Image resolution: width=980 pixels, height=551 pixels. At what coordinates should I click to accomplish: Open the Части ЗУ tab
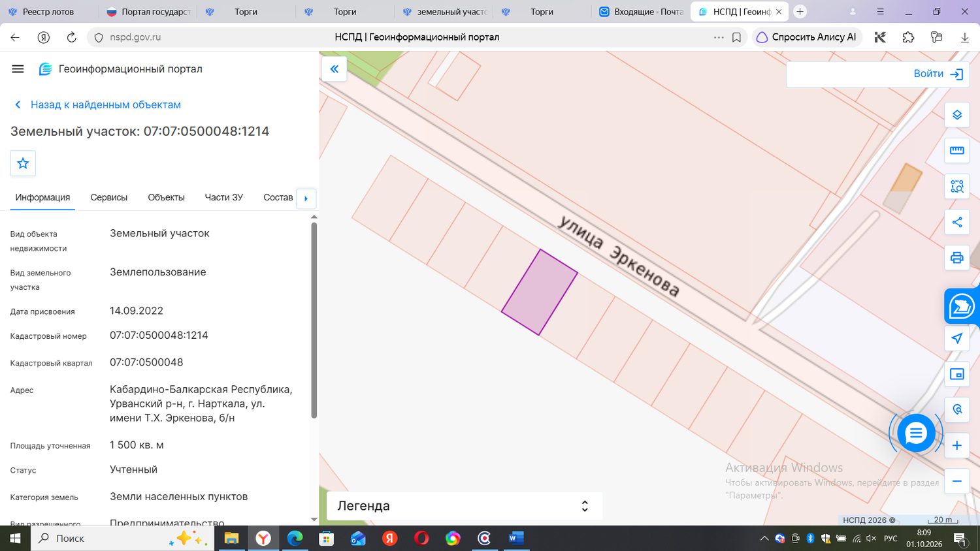pyautogui.click(x=223, y=197)
